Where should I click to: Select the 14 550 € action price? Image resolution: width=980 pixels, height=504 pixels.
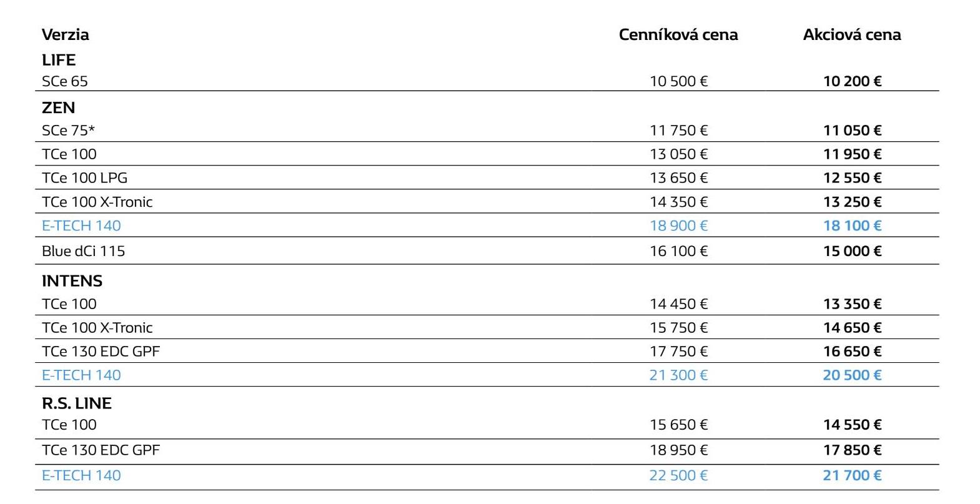[852, 425]
